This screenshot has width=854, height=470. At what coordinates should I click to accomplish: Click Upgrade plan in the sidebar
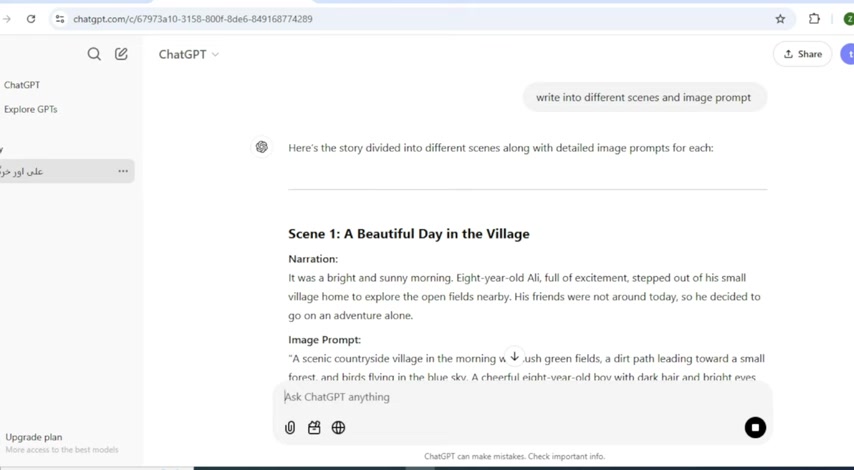(x=34, y=437)
